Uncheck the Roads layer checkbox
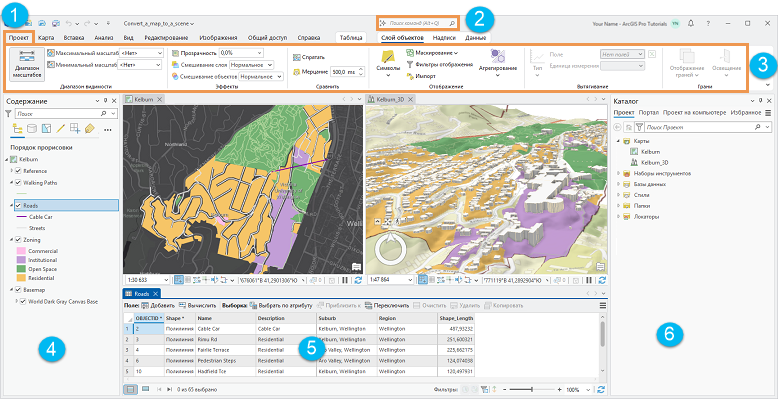The image size is (778, 399). (x=18, y=205)
